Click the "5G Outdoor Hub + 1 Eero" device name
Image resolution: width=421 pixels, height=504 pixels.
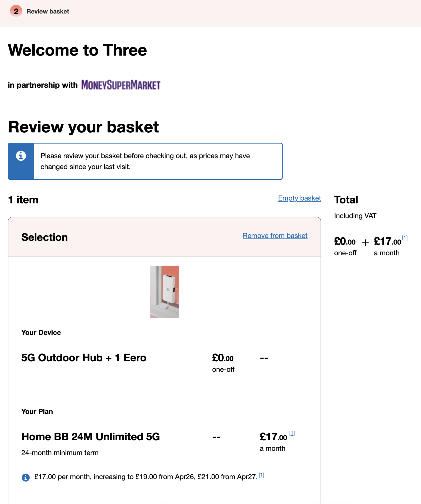(x=84, y=358)
